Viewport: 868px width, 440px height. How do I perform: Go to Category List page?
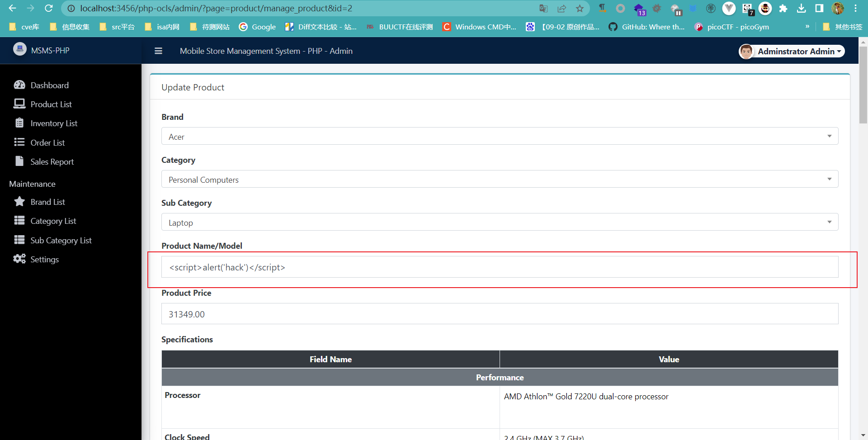tap(53, 221)
